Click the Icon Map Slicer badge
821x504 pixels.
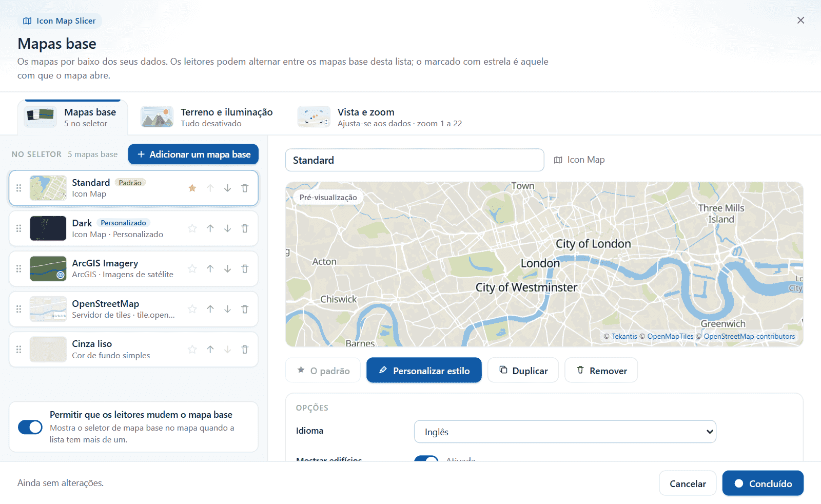(60, 21)
